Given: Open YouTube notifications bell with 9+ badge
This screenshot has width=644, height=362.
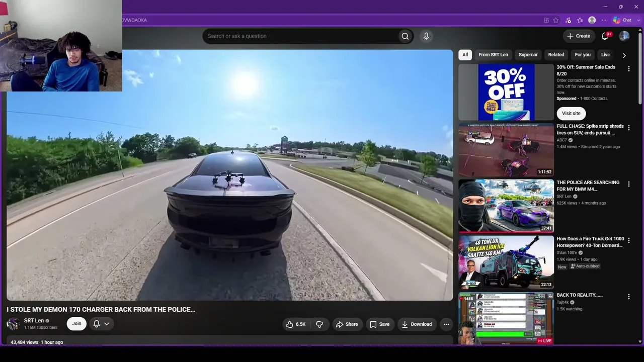Looking at the screenshot, I should pos(605,36).
